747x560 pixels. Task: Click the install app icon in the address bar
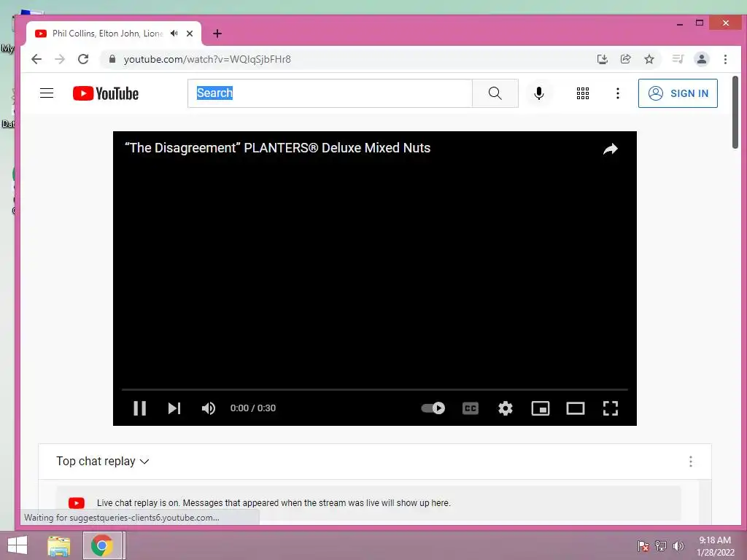(x=602, y=59)
